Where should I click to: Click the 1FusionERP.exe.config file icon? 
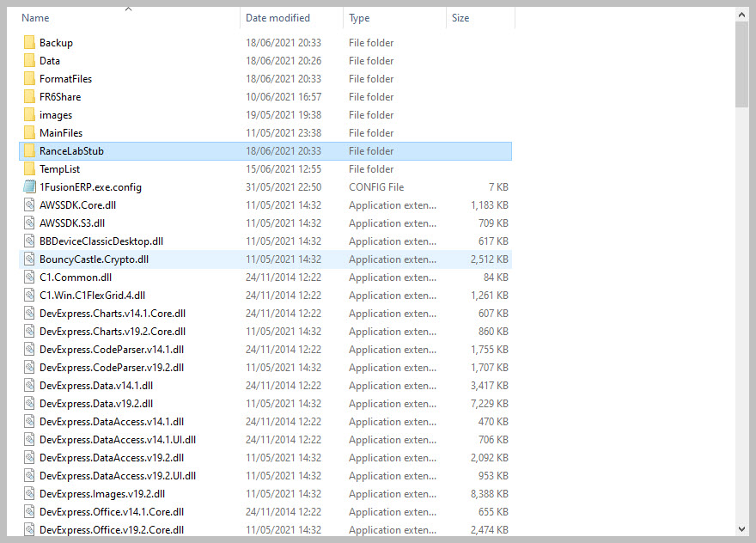[x=29, y=186]
